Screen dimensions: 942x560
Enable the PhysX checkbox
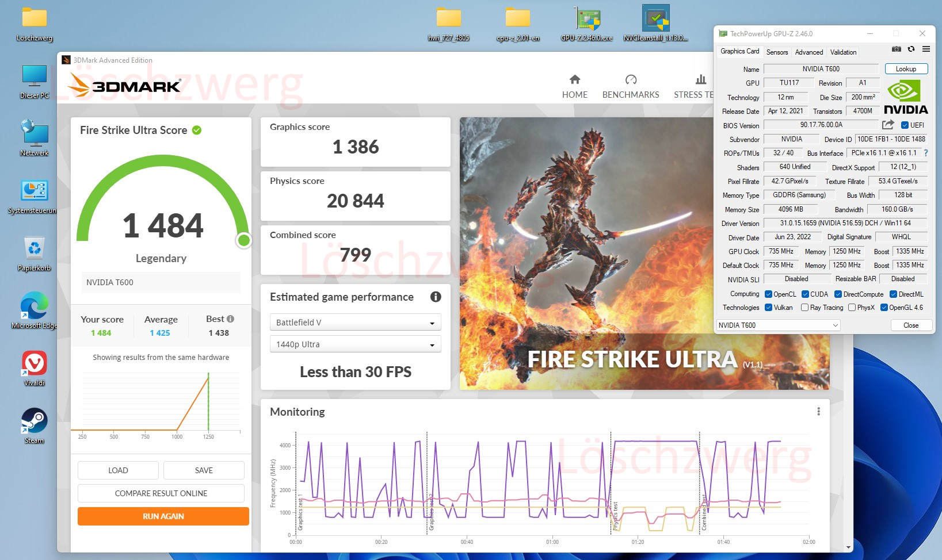[852, 308]
